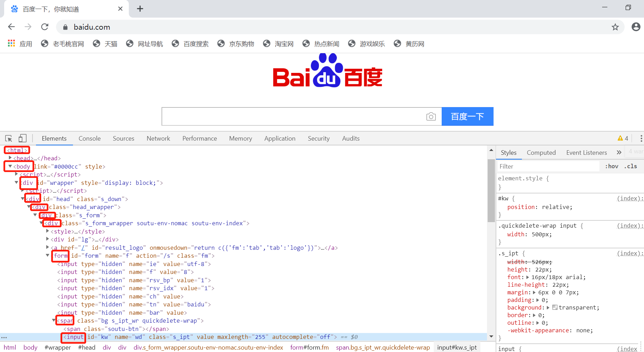Screen dimensions: 644x352
Task: Click the Chrome profile avatar
Action: tap(636, 27)
